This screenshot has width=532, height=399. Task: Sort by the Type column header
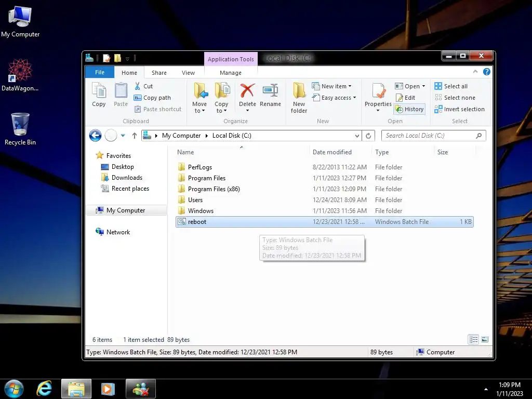pyautogui.click(x=403, y=152)
